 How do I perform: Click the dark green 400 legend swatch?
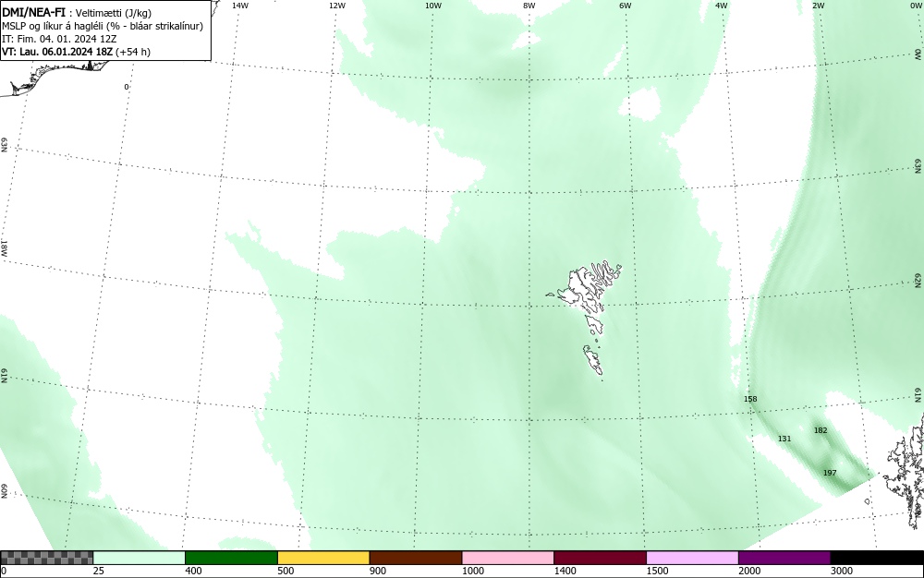click(x=231, y=558)
